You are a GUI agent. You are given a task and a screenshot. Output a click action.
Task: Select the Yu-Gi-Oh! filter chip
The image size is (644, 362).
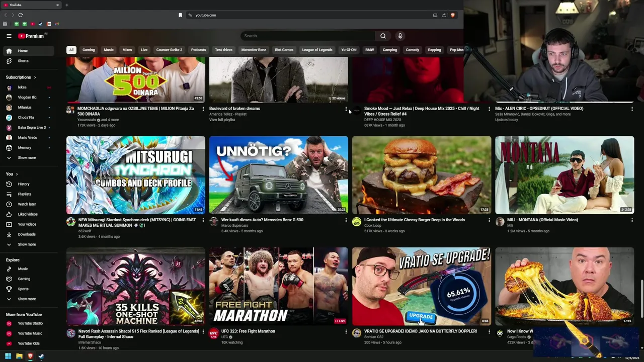pyautogui.click(x=349, y=50)
